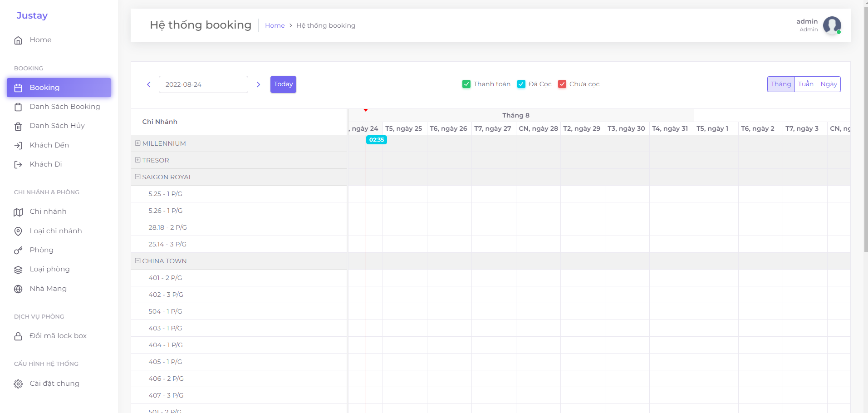Disable the Chưa cọc checkbox
Viewport: 868px width, 413px height.
click(x=562, y=84)
